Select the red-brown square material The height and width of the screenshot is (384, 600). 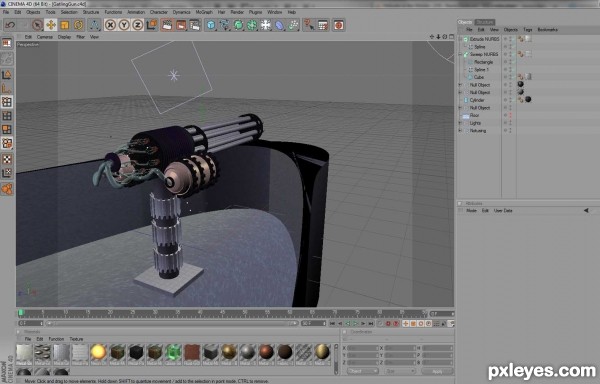click(192, 352)
